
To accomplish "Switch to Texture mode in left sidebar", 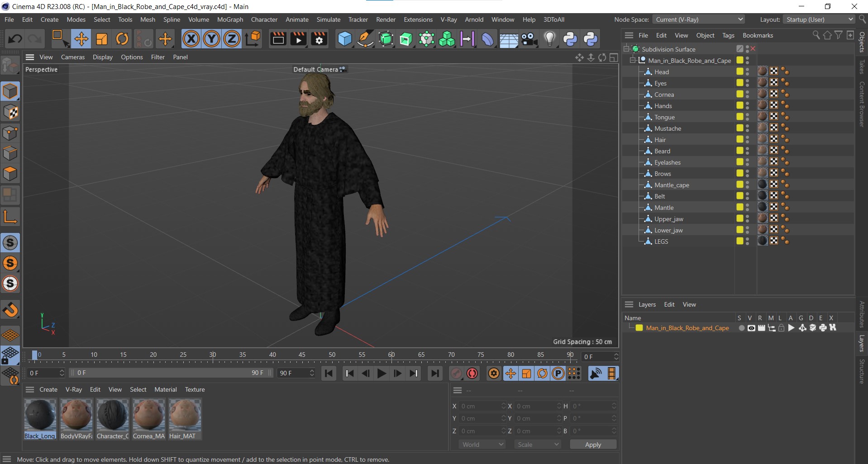I will tap(10, 112).
